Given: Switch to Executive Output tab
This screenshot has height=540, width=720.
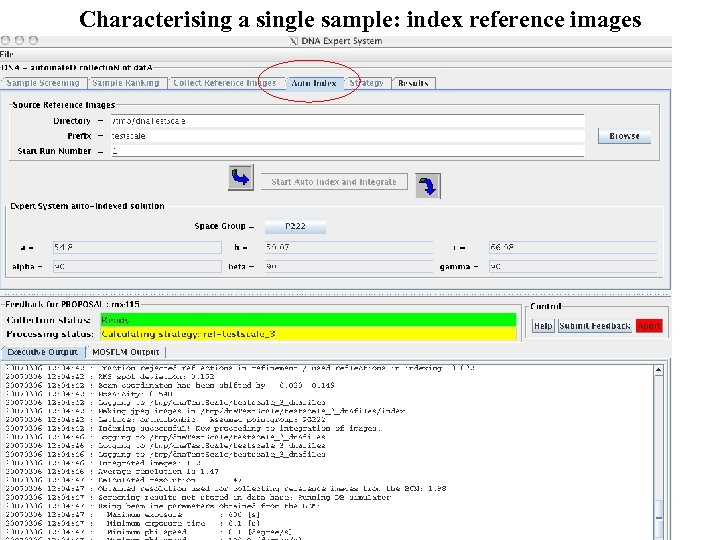Looking at the screenshot, I should point(42,352).
